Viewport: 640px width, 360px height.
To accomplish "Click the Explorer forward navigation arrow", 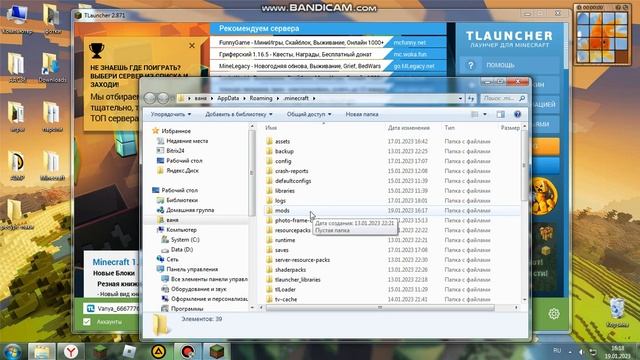I will tap(162, 98).
